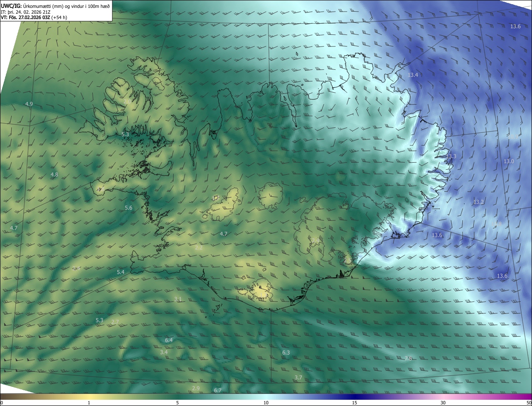Click the initial time line "IT: þri. 24. 02. 2026 21Z"
The image size is (532, 406).
(26, 12)
